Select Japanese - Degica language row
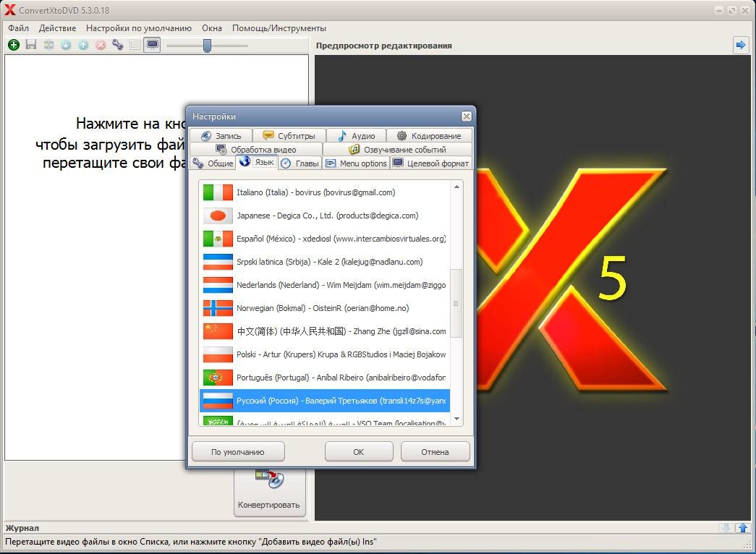 point(325,216)
